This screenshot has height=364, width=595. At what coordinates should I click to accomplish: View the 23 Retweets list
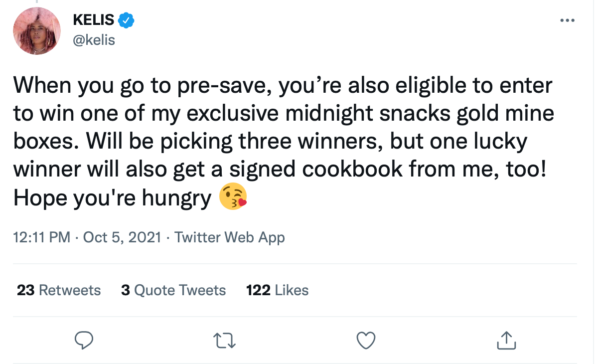(x=59, y=290)
